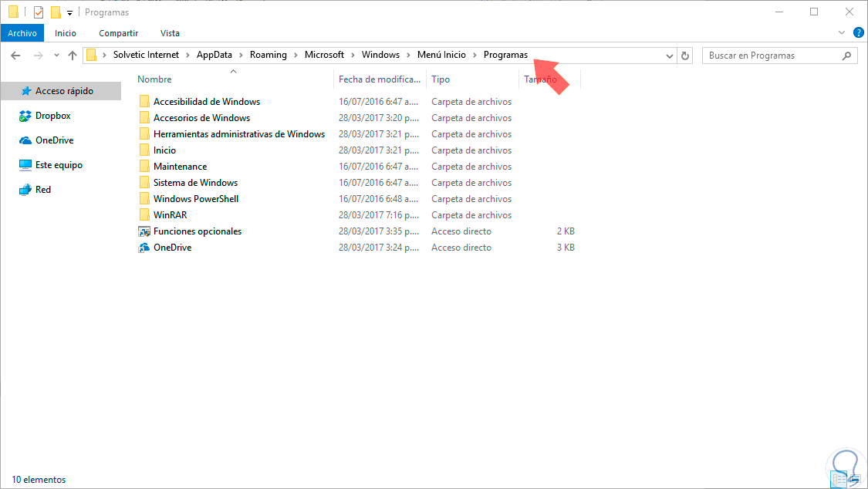Click the WinRAR date 28/03/2017 7:16
The width and height of the screenshot is (868, 489).
[379, 214]
